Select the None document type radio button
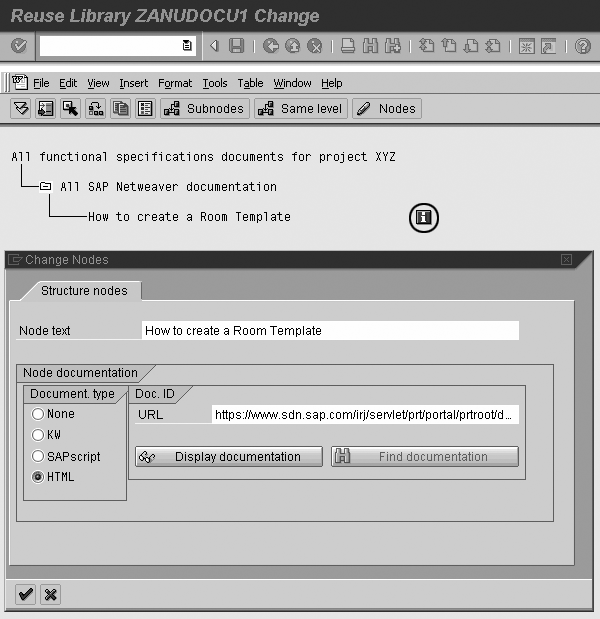600x619 pixels. (x=38, y=414)
